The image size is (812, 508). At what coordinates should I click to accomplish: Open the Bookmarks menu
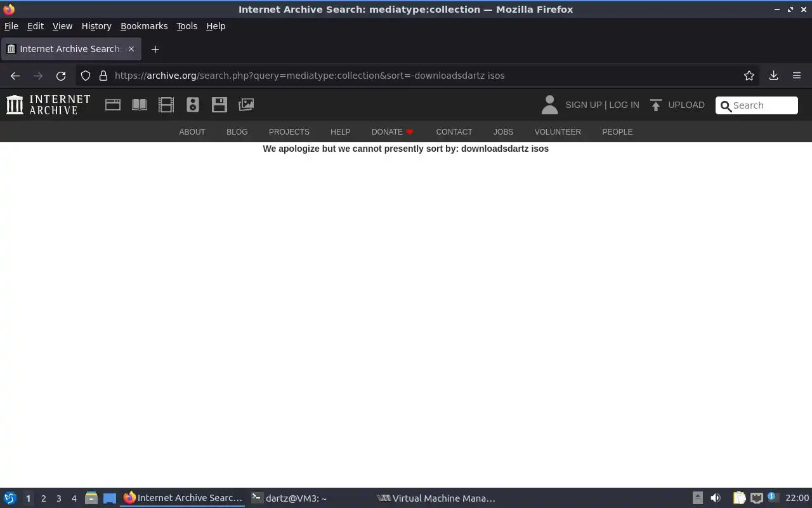[x=144, y=26]
